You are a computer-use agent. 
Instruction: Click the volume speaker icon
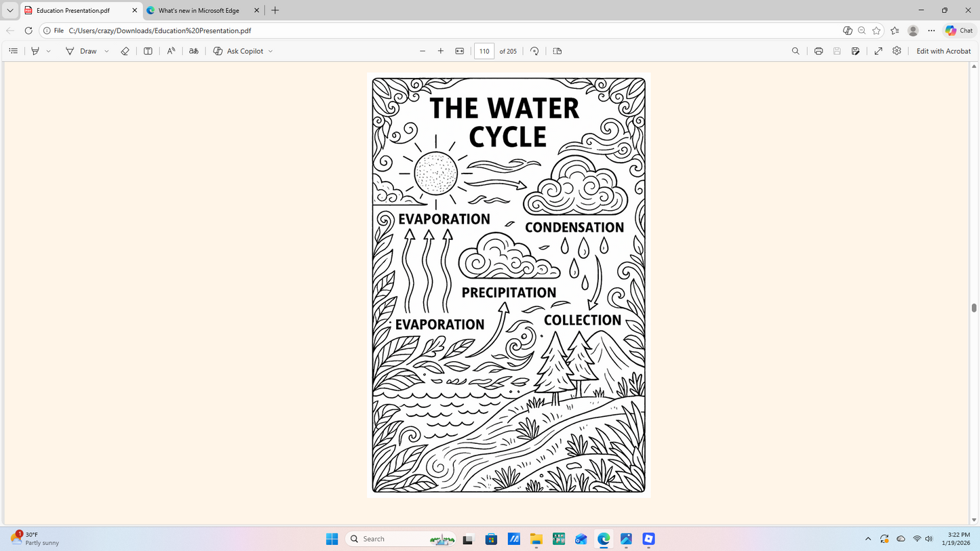pyautogui.click(x=929, y=539)
